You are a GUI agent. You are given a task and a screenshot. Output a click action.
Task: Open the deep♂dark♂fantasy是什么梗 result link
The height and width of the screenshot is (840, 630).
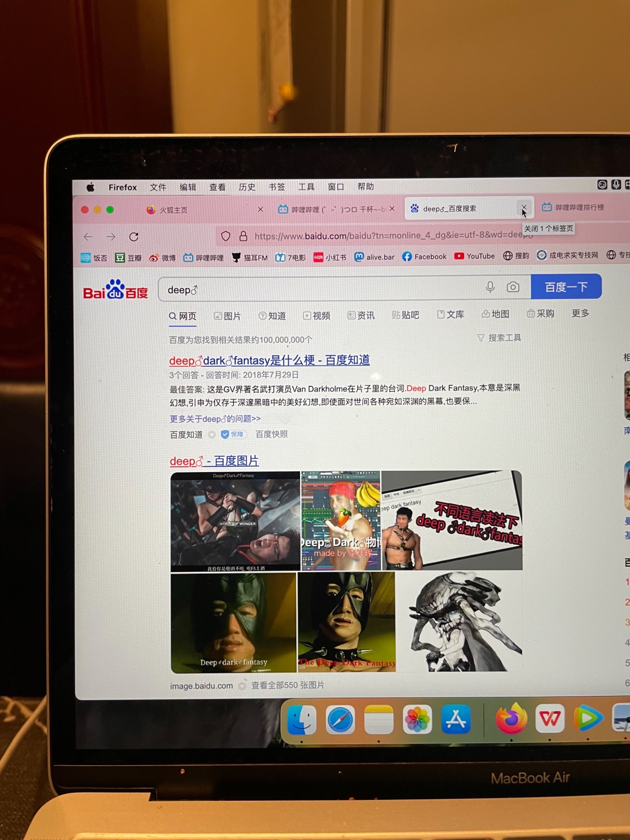click(269, 360)
